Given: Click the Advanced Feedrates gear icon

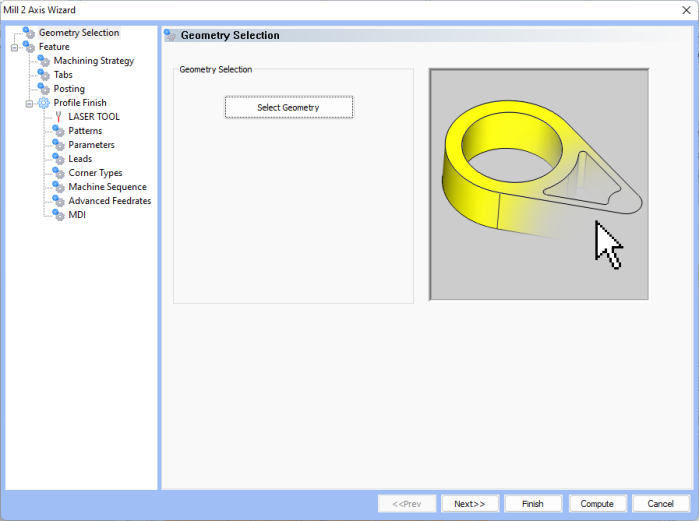Looking at the screenshot, I should [58, 201].
